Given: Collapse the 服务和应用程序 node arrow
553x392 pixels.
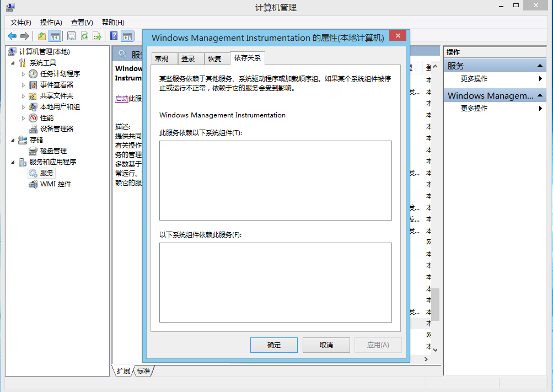Looking at the screenshot, I should (13, 162).
